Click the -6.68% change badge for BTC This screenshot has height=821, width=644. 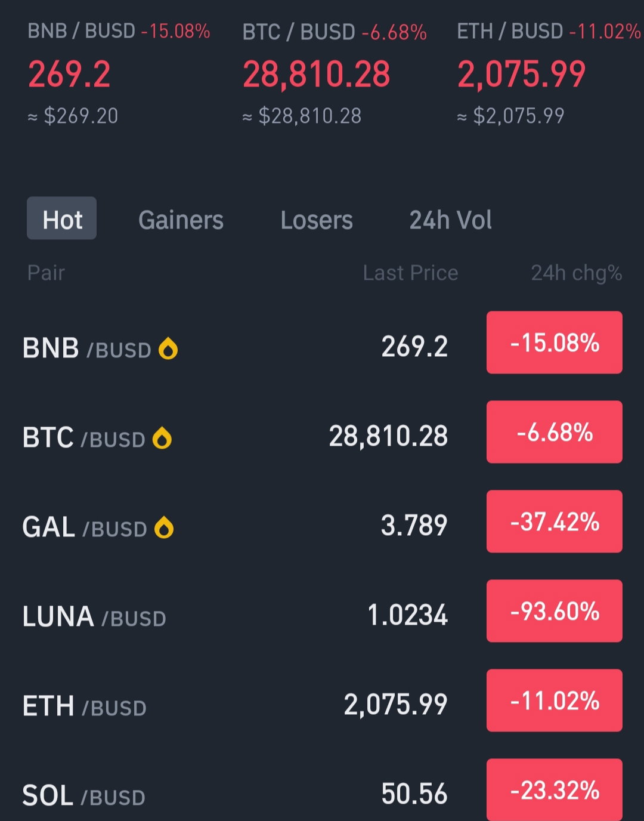click(x=555, y=432)
